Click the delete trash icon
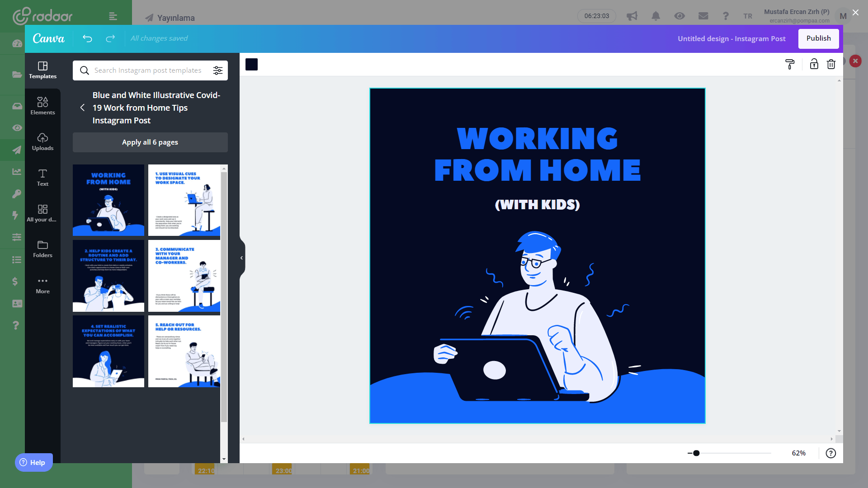868x488 pixels. click(831, 64)
